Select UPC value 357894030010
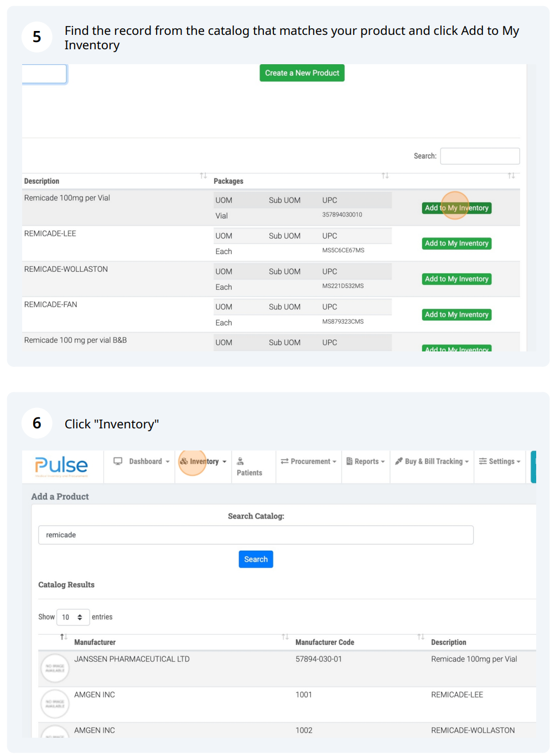Image resolution: width=555 pixels, height=756 pixels. [343, 215]
